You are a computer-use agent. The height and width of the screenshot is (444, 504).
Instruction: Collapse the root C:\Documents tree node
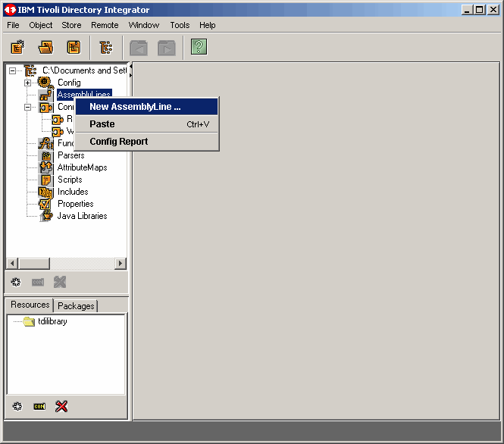pyautogui.click(x=12, y=70)
